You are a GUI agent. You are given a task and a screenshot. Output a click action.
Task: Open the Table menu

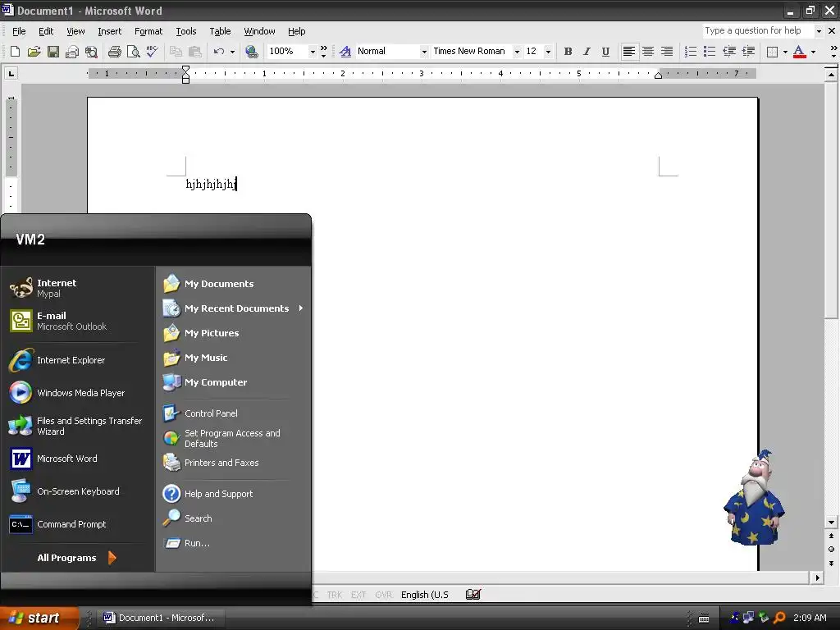[x=220, y=31]
